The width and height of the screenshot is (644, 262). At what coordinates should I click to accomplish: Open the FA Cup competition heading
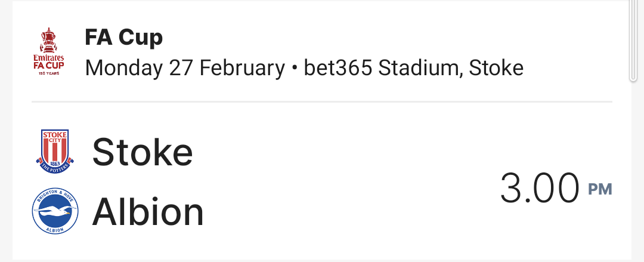[x=123, y=38]
